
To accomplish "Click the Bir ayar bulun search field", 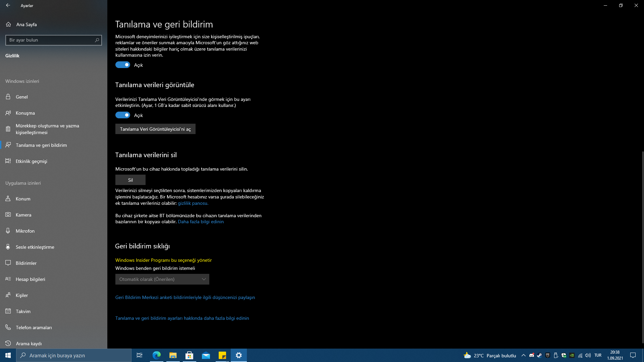I will 50,40.
